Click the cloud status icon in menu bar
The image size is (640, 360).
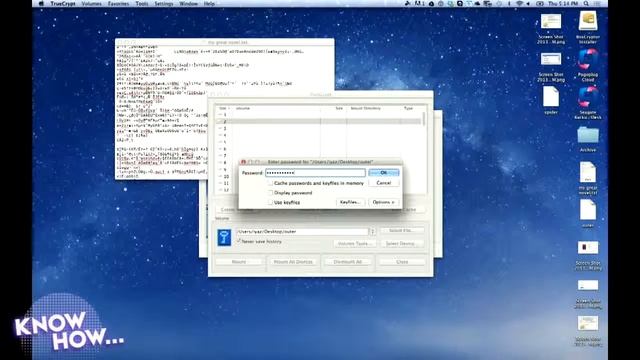tap(477, 3)
